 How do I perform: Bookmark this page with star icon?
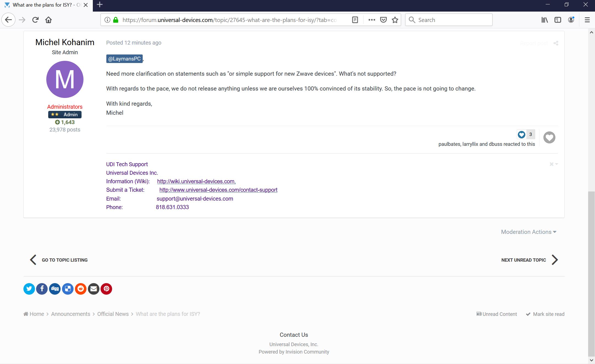tap(395, 20)
